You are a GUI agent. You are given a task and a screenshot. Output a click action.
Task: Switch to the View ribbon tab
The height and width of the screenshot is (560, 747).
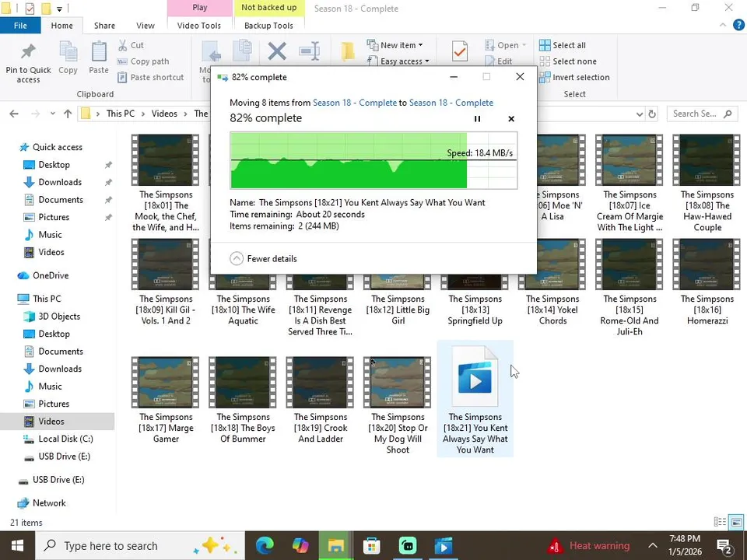pyautogui.click(x=146, y=26)
